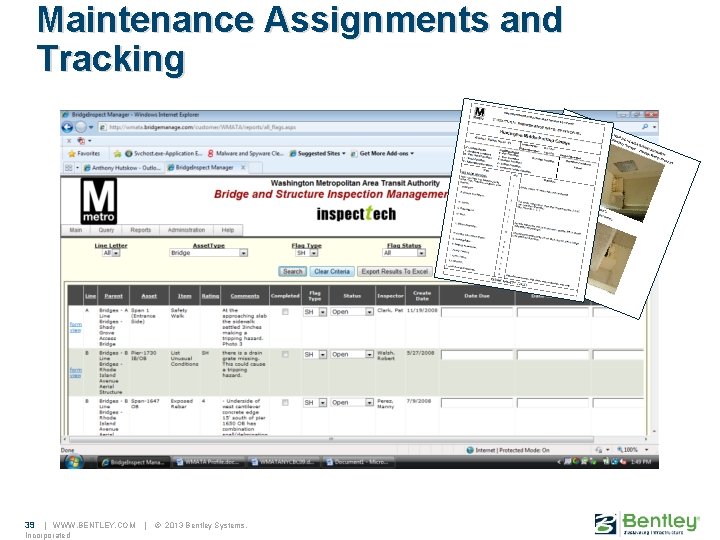Sort by the Parent column header
Viewport: 720px width, 540px height.
pyautogui.click(x=113, y=296)
